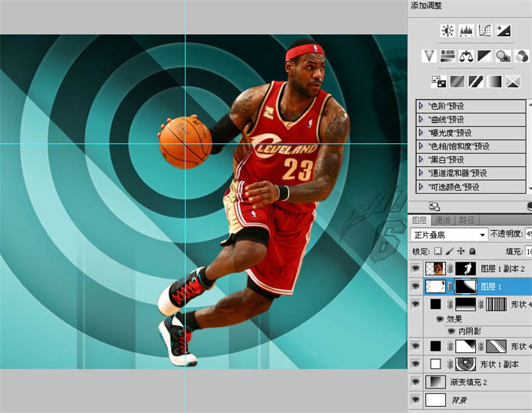This screenshot has height=413, width=532.
Task: Select the vertical stripes vector mask thumbnail
Action: pos(496,304)
